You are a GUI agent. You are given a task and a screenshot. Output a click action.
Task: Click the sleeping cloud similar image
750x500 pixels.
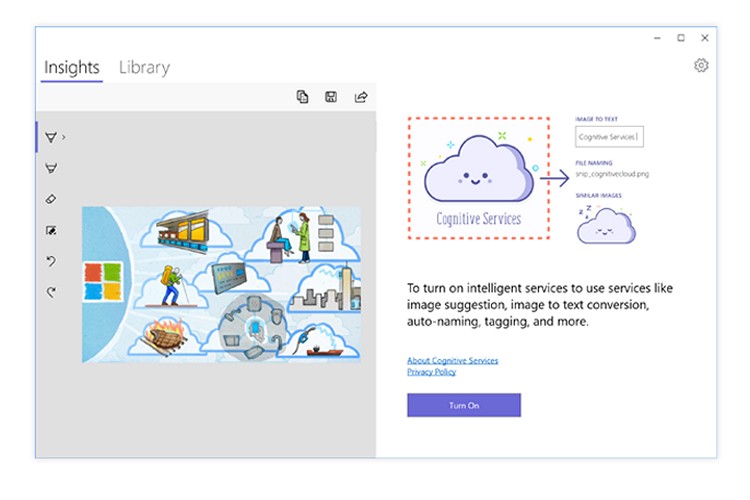[606, 225]
